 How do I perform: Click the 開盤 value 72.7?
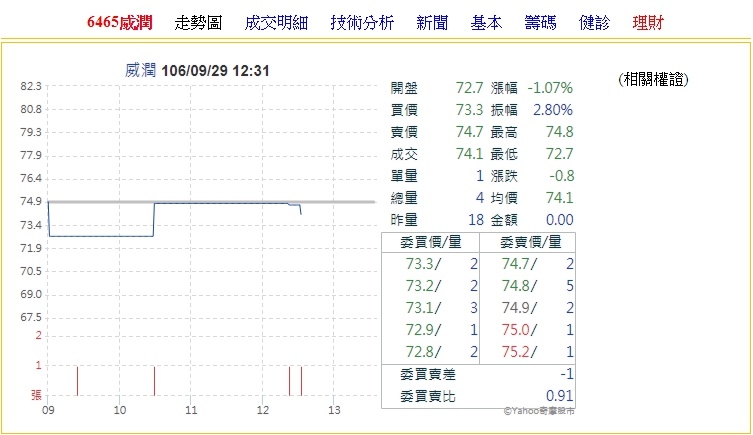(x=469, y=88)
